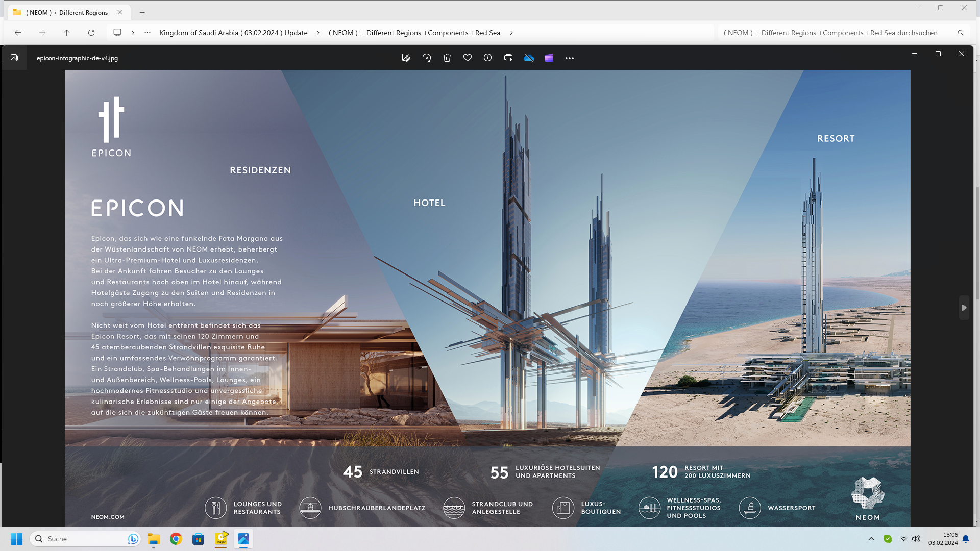Open Bing chat icon in search box
The image size is (980, 551).
133,539
